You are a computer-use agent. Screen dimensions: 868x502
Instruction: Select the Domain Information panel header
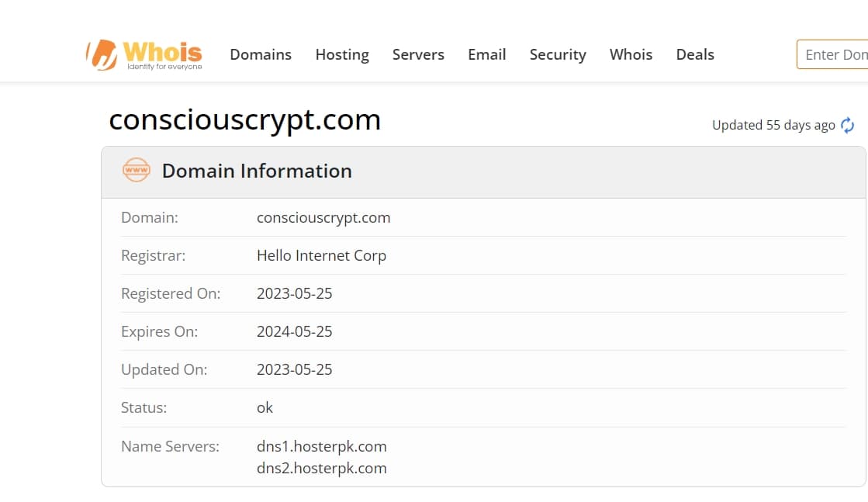[x=483, y=172]
